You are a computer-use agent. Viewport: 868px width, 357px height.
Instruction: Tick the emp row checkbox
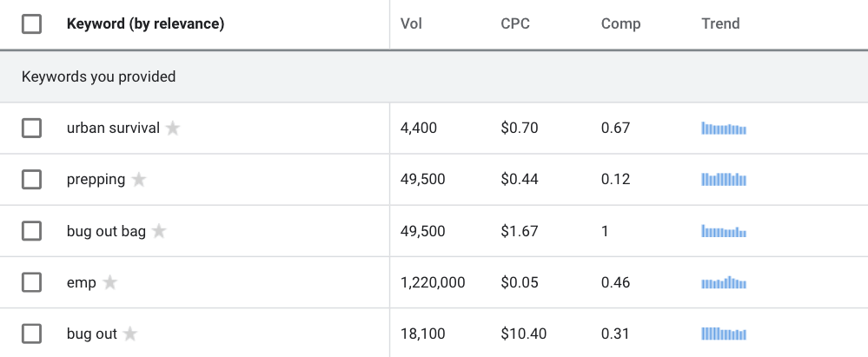pyautogui.click(x=31, y=282)
